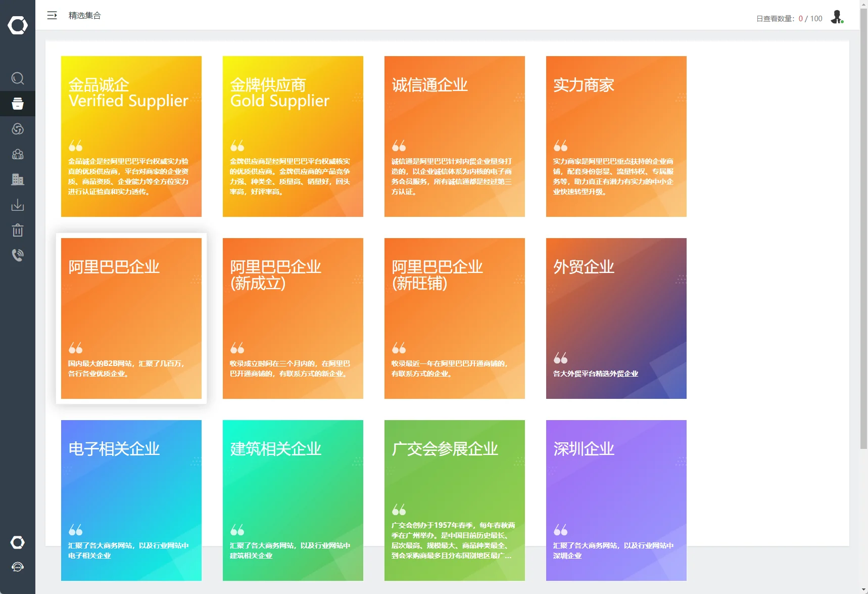Open the download icon in the sidebar

18,205
